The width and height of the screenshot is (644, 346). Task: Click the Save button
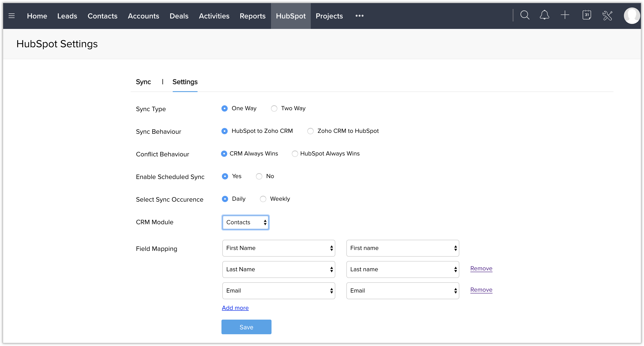(x=246, y=327)
